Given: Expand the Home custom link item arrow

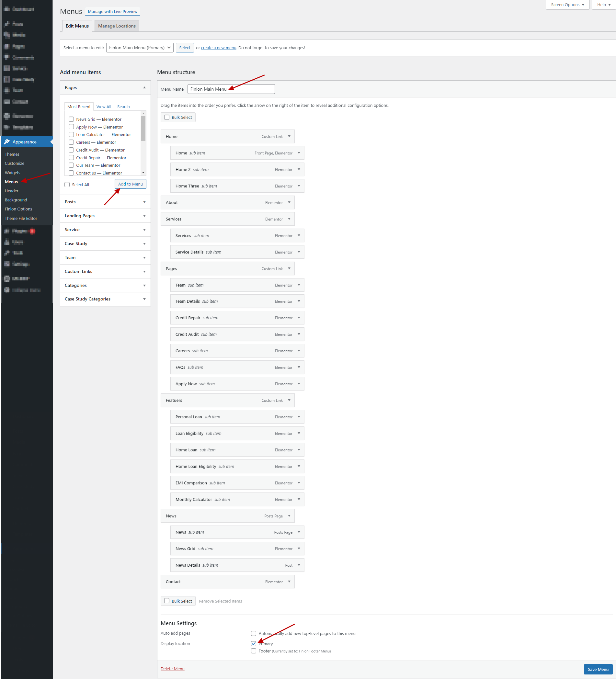Looking at the screenshot, I should coord(289,136).
